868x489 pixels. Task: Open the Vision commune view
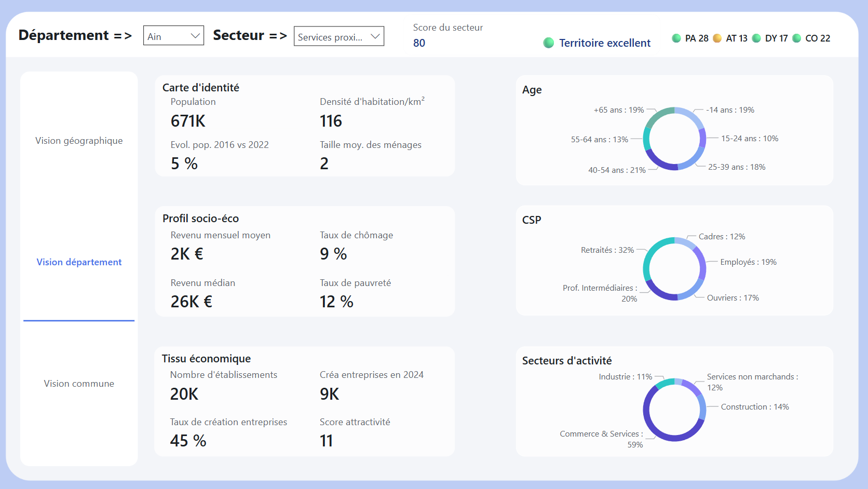tap(78, 383)
